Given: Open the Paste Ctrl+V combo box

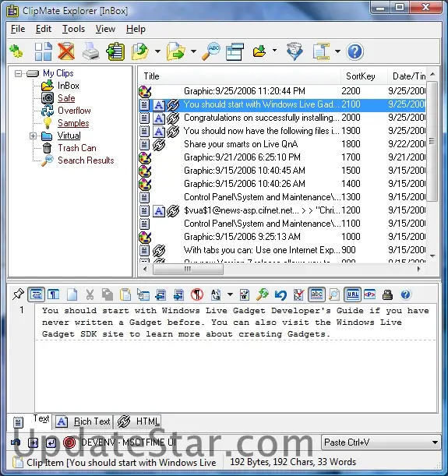Looking at the screenshot, I should pos(381,443).
